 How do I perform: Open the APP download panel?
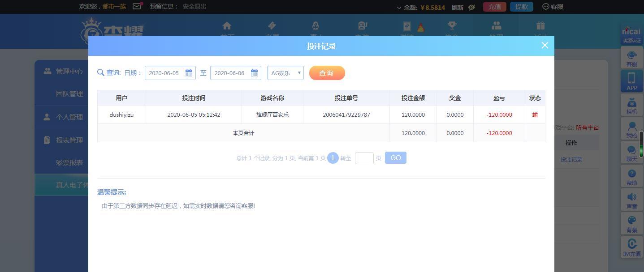point(631,81)
